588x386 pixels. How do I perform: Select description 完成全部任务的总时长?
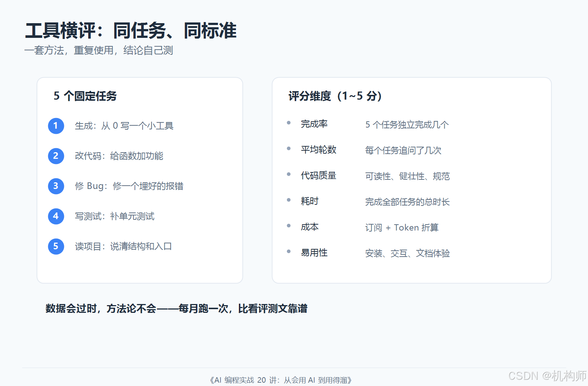pyautogui.click(x=407, y=202)
